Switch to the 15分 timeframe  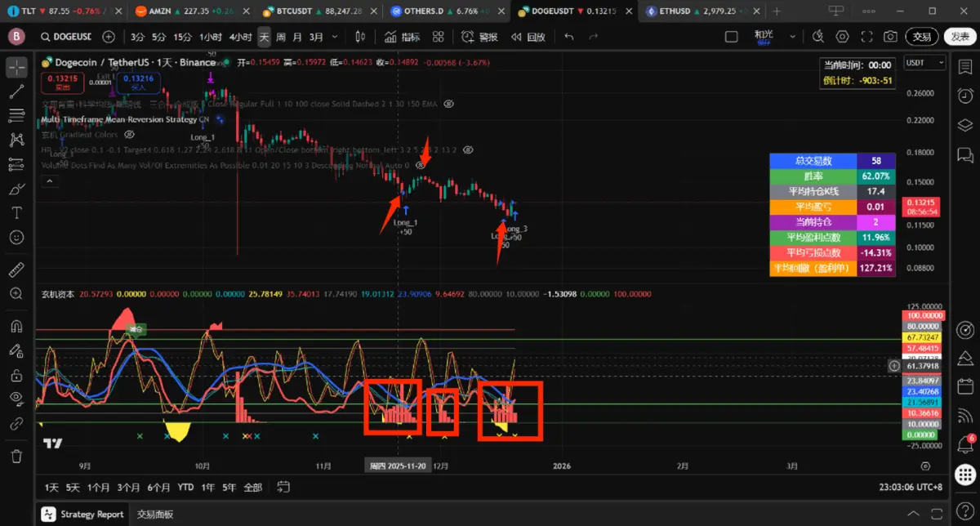[x=183, y=37]
